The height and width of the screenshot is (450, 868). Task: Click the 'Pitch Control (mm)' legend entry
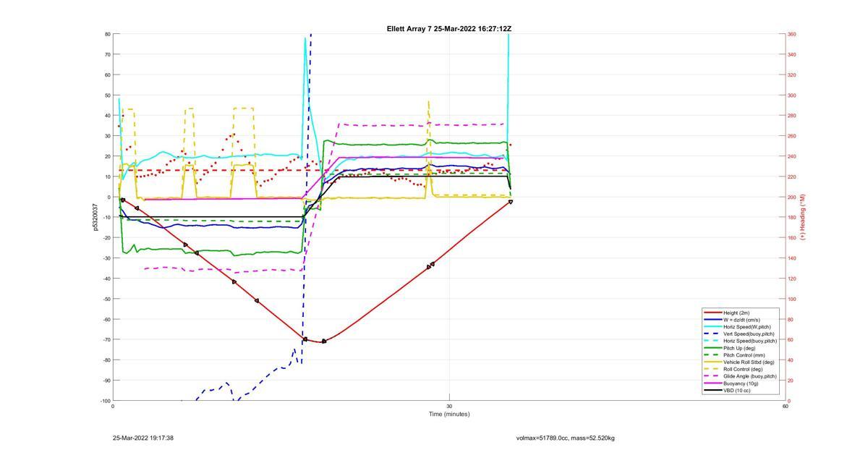[x=741, y=355]
